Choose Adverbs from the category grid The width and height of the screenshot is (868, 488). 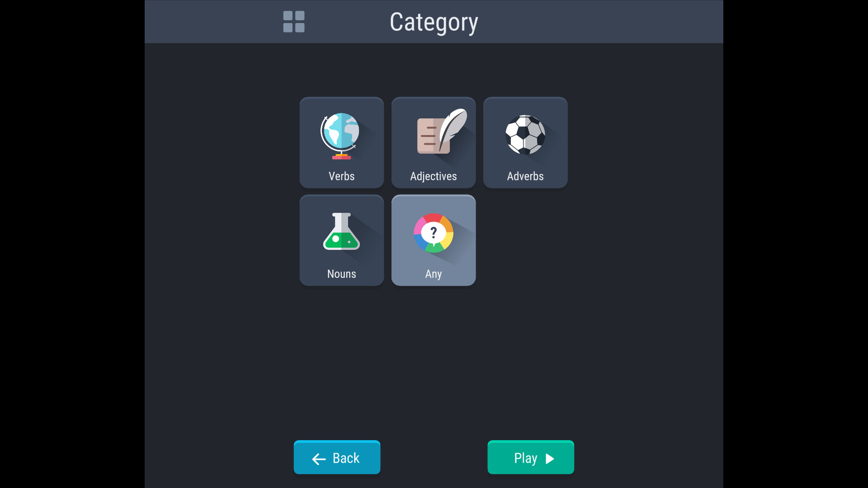pos(524,142)
